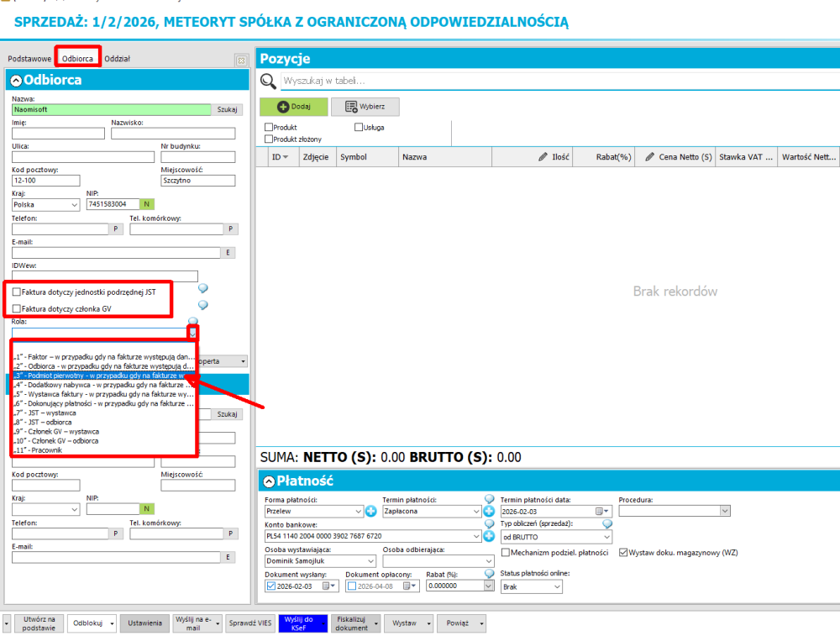840x636 pixels.
Task: Switch to the Podstawowe tab
Action: pos(29,59)
